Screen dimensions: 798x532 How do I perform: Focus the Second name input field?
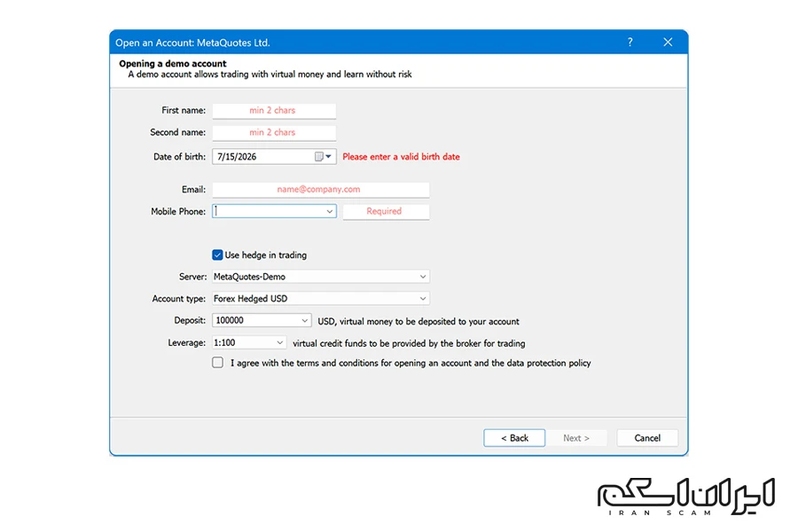coord(274,132)
